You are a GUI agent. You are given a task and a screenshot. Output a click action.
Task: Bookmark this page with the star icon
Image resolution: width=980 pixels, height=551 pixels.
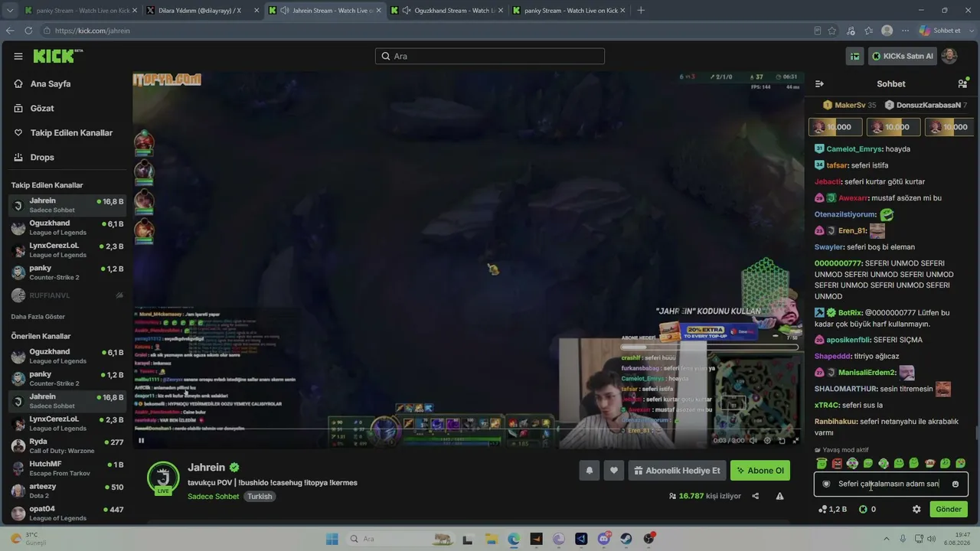[x=832, y=31]
